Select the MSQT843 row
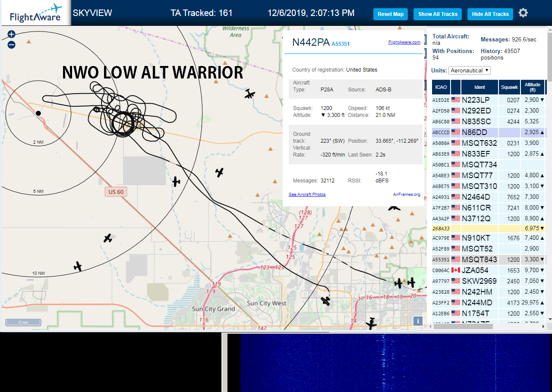The height and width of the screenshot is (392, 552). [x=489, y=260]
